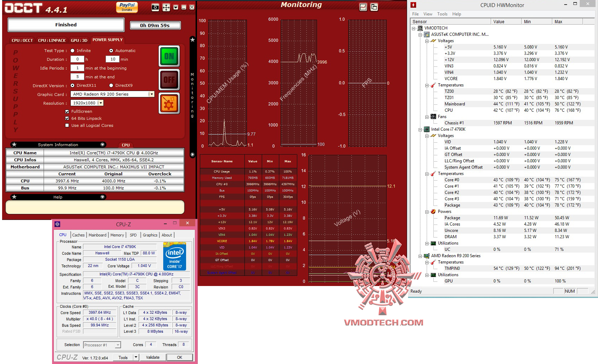Collapse the VMODTECH tree node

click(414, 28)
